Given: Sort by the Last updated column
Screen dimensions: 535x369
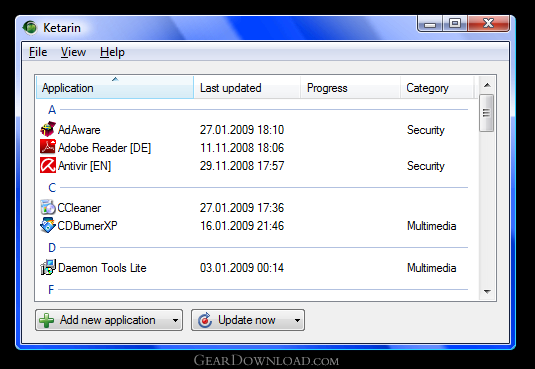Looking at the screenshot, I should coord(247,88).
